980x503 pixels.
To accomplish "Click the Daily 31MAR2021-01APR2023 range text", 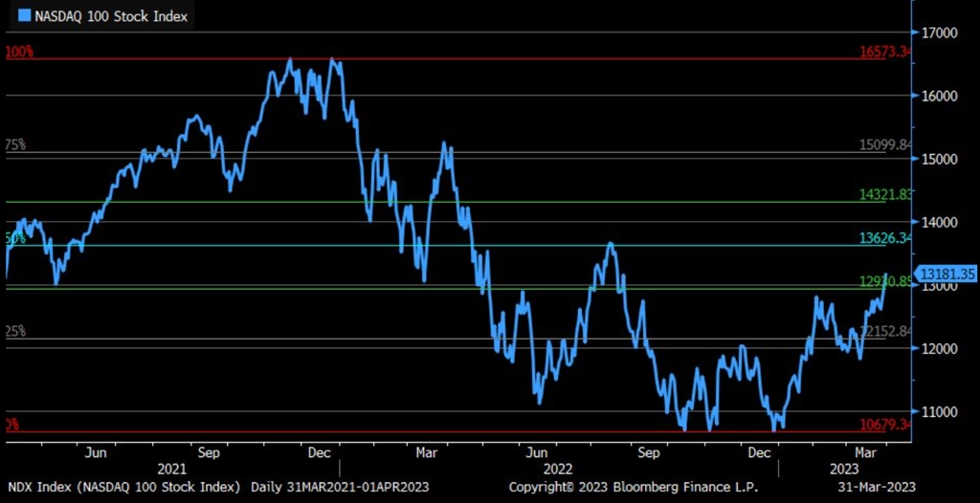I will pyautogui.click(x=340, y=486).
